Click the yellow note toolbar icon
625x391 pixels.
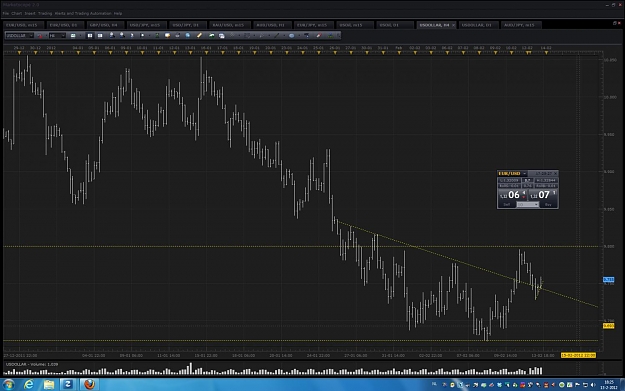(167, 35)
